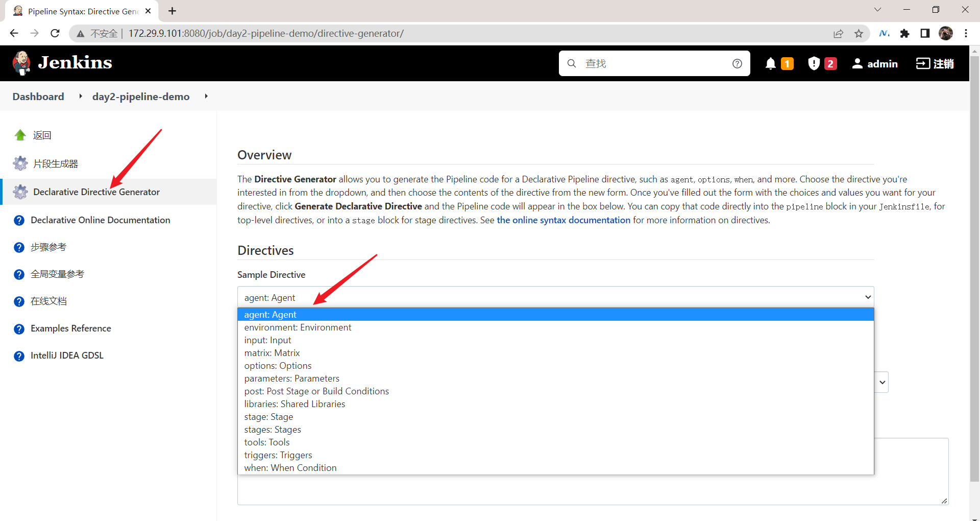
Task: Click the gear icon beside Declarative Directive Generator
Action: [20, 192]
